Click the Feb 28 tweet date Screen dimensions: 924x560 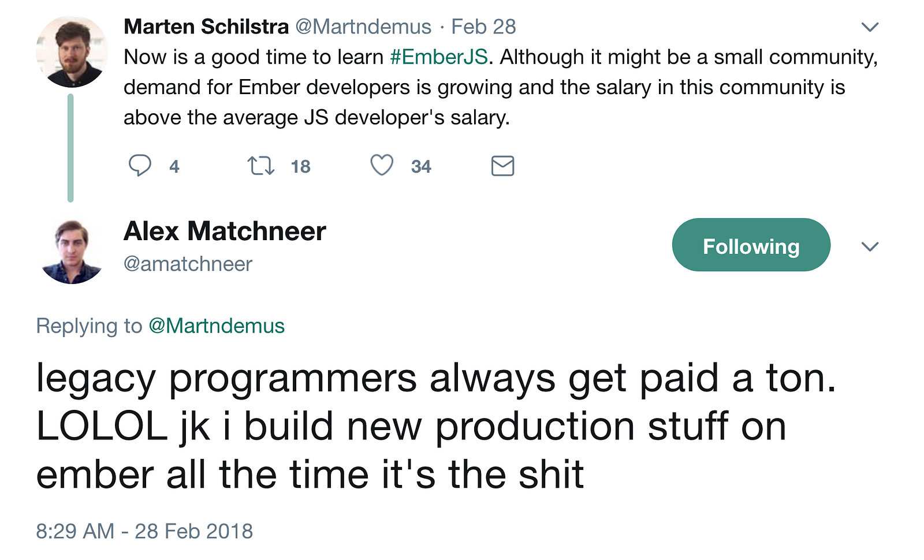click(483, 27)
